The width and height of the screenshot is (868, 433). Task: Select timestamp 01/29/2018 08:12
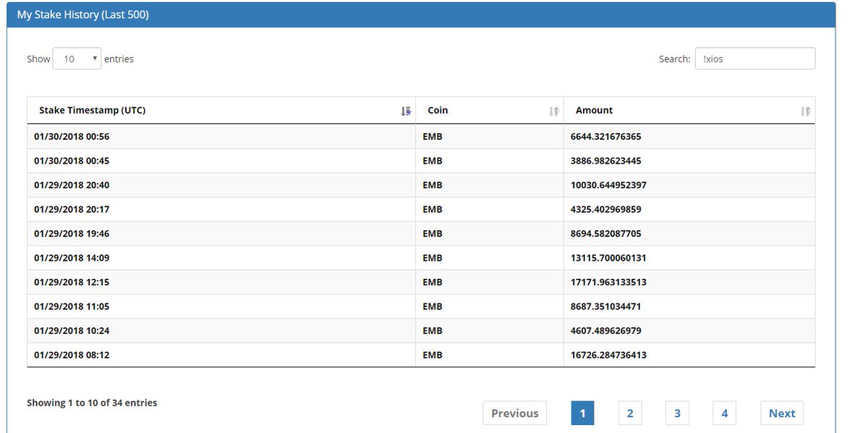(x=72, y=355)
